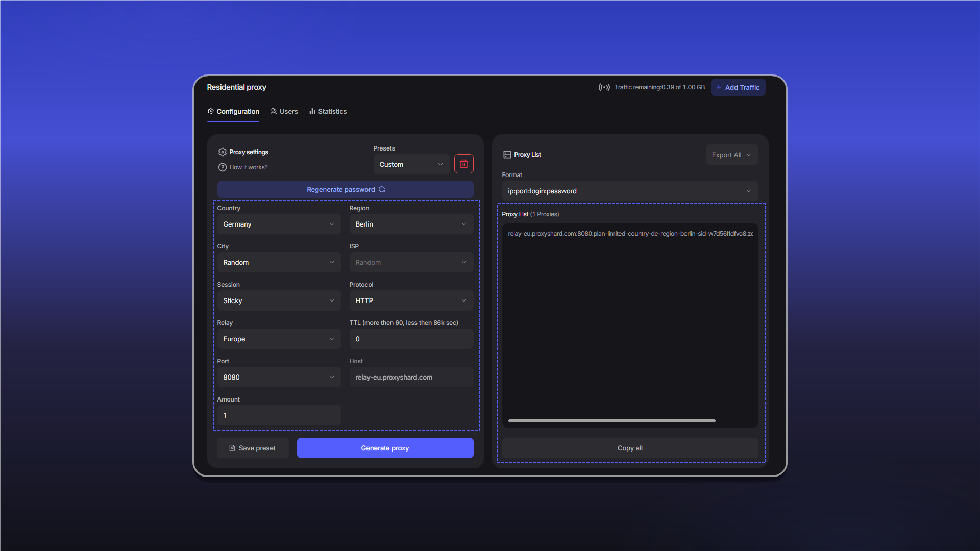Click the Traffic remaining 0.39 of 1.00 GB text
This screenshot has width=980, height=551.
[659, 87]
